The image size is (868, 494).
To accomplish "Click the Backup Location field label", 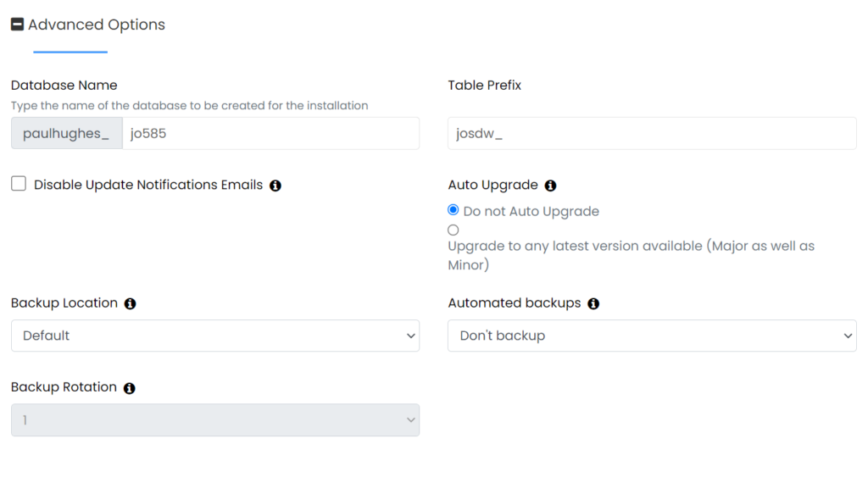I will 64,303.
